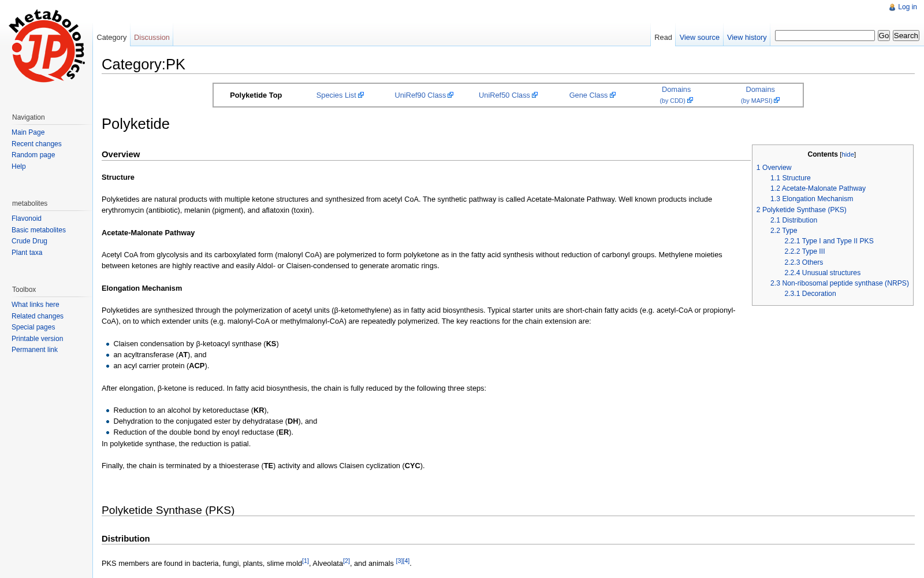Viewport: 924px width, 578px height.
Task: Open the UniRef90 Class link
Action: (420, 95)
